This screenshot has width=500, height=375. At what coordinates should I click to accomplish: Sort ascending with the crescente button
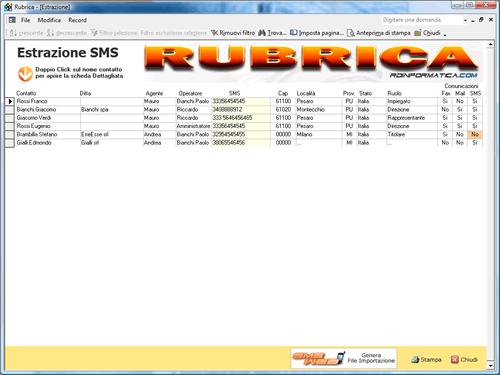pyautogui.click(x=26, y=33)
